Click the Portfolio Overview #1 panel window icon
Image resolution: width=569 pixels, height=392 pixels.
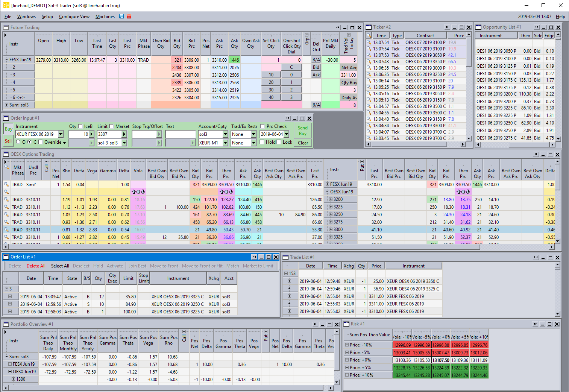[6, 324]
